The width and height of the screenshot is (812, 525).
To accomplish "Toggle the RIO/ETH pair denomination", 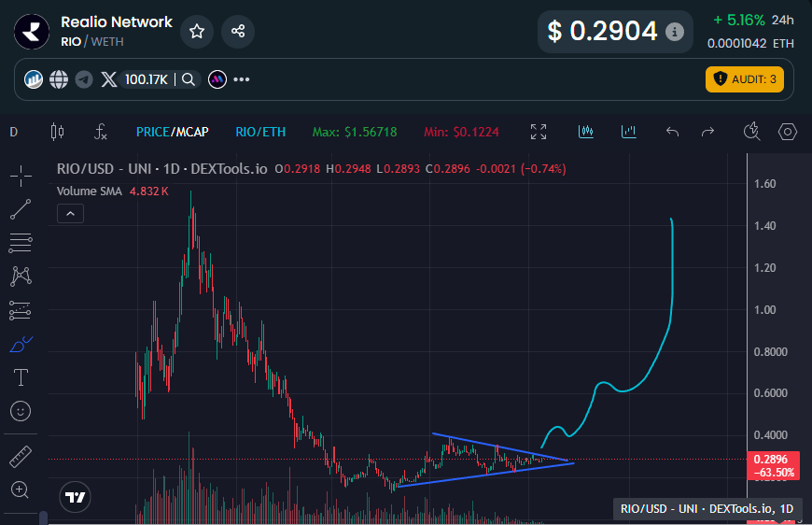I will (260, 132).
